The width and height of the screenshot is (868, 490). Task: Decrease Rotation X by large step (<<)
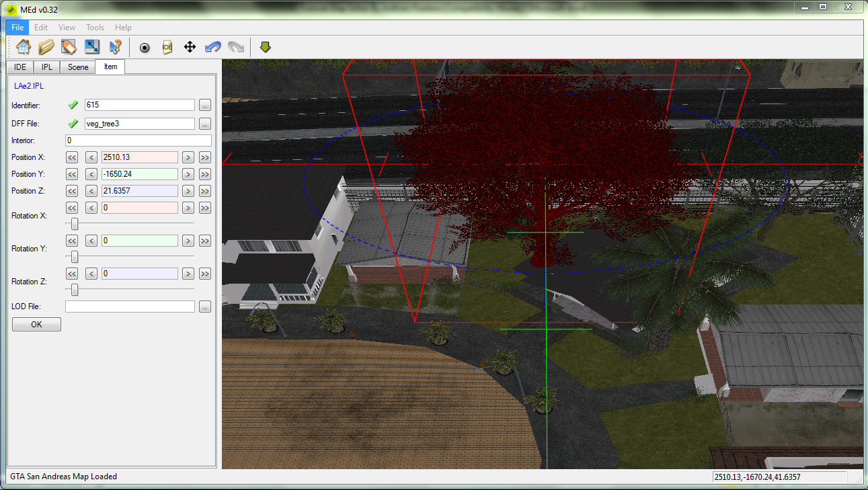click(72, 208)
